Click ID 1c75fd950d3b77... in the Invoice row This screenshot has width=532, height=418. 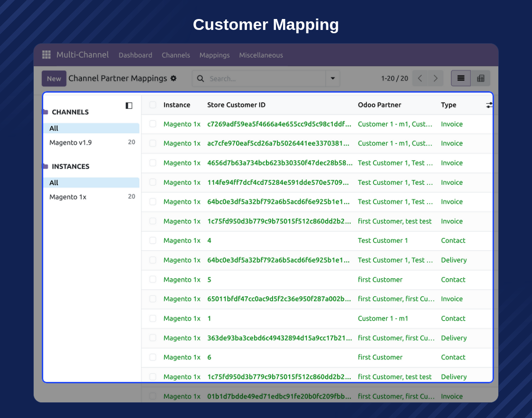coord(279,221)
